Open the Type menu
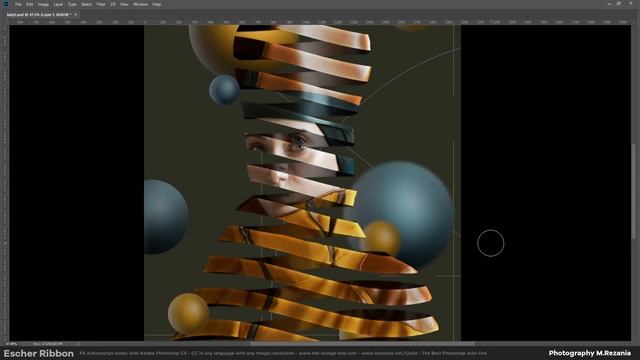The image size is (640, 360). coord(72,4)
